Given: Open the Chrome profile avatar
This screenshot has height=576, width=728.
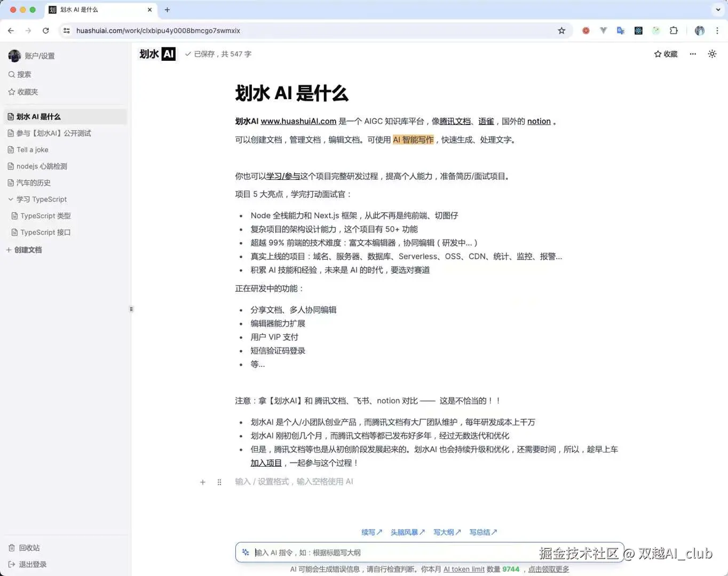Looking at the screenshot, I should tap(699, 30).
